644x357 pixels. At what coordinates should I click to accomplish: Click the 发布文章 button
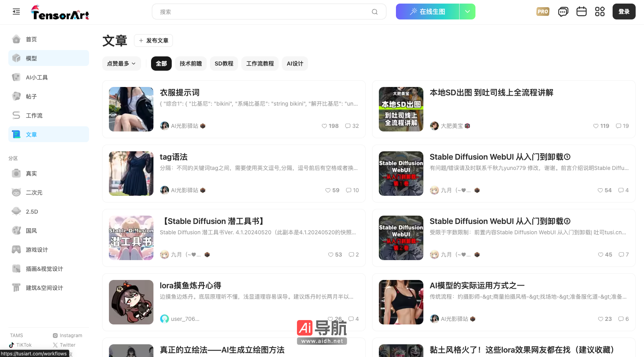153,41
